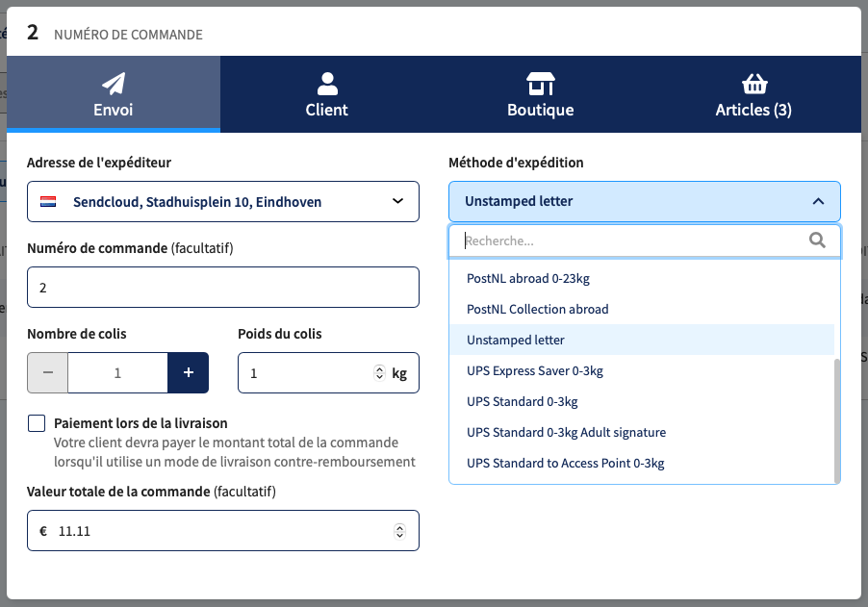868x607 pixels.
Task: Click the NUMÉRO DE COMMANDE header text
Action: 128,35
